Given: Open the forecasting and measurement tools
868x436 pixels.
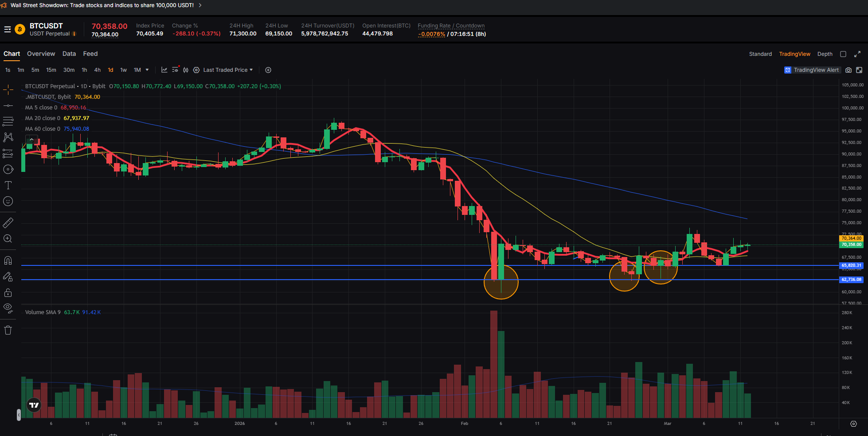Looking at the screenshot, I should click(x=8, y=153).
